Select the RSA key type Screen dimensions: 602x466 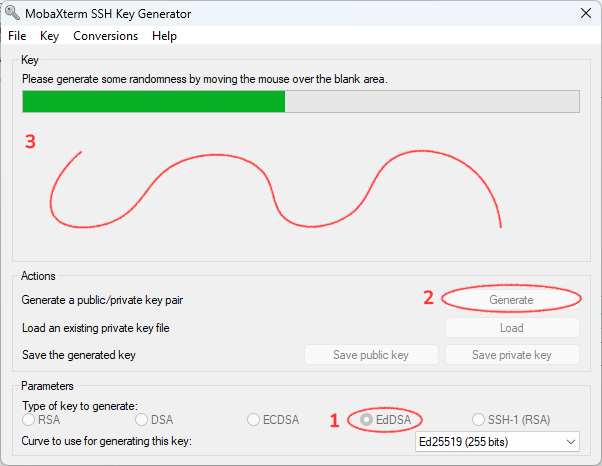point(28,420)
